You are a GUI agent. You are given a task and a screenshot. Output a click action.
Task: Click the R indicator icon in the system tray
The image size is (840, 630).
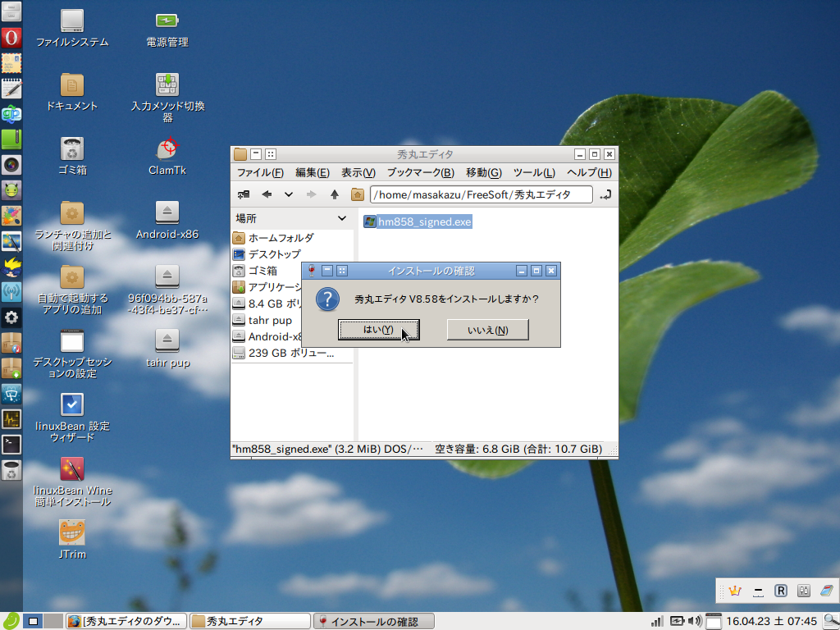[779, 590]
